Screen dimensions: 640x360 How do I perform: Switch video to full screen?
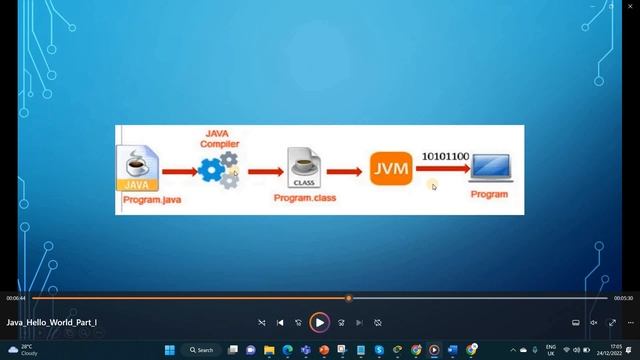point(612,323)
